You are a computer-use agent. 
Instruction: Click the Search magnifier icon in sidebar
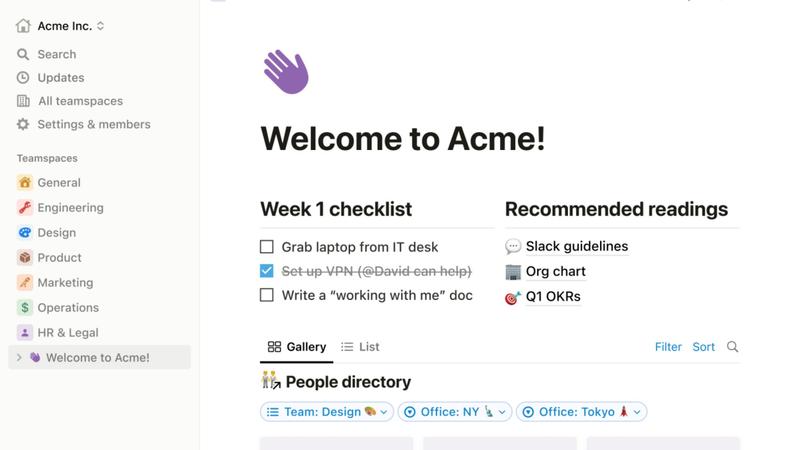coord(23,54)
